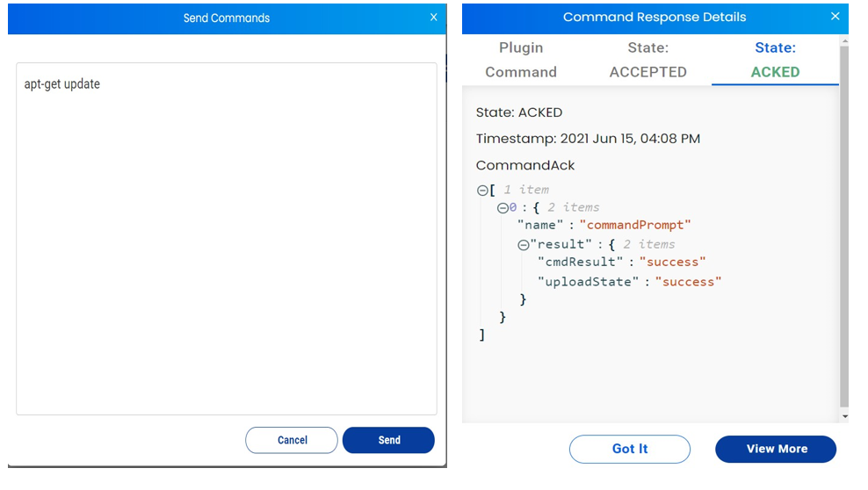The image size is (868, 490).
Task: Collapse the root JSON array node
Action: (482, 191)
